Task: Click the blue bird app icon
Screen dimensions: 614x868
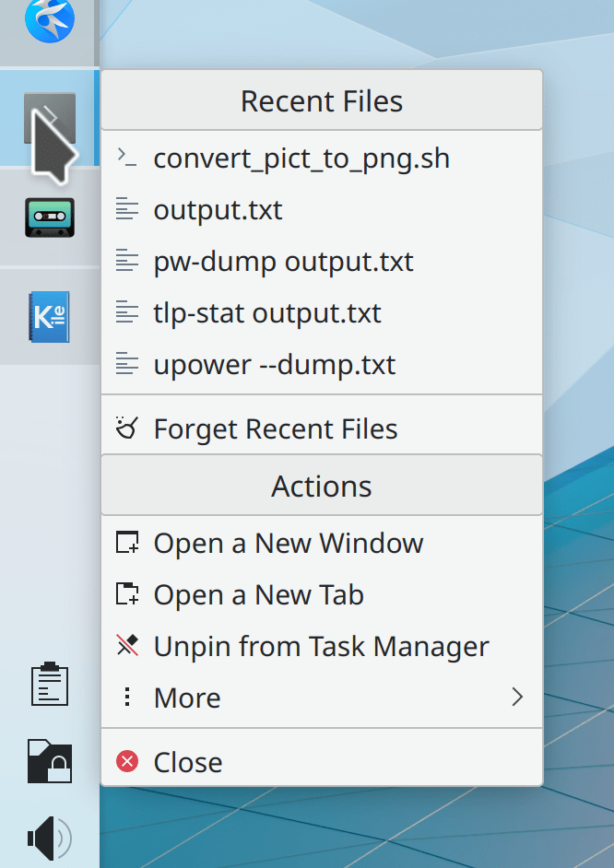Action: pyautogui.click(x=49, y=20)
